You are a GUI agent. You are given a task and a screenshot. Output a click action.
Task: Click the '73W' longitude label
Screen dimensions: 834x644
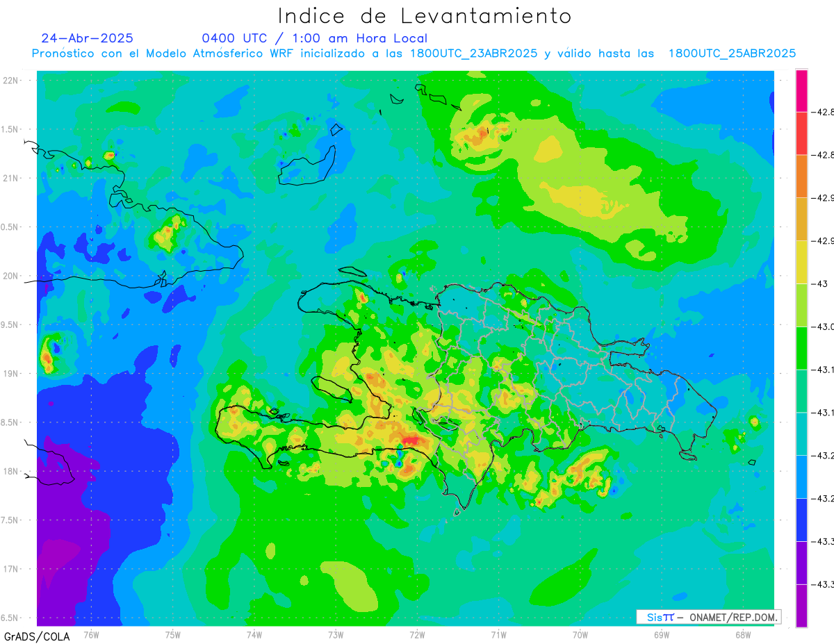point(336,635)
